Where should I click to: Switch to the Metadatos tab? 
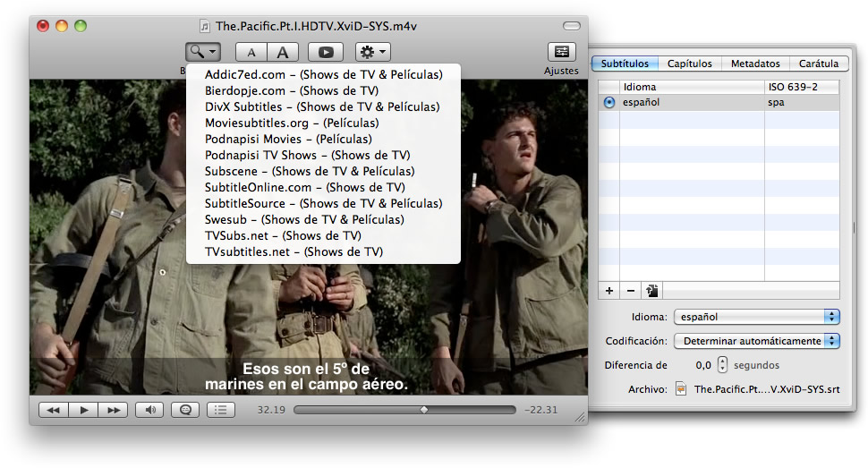click(755, 64)
